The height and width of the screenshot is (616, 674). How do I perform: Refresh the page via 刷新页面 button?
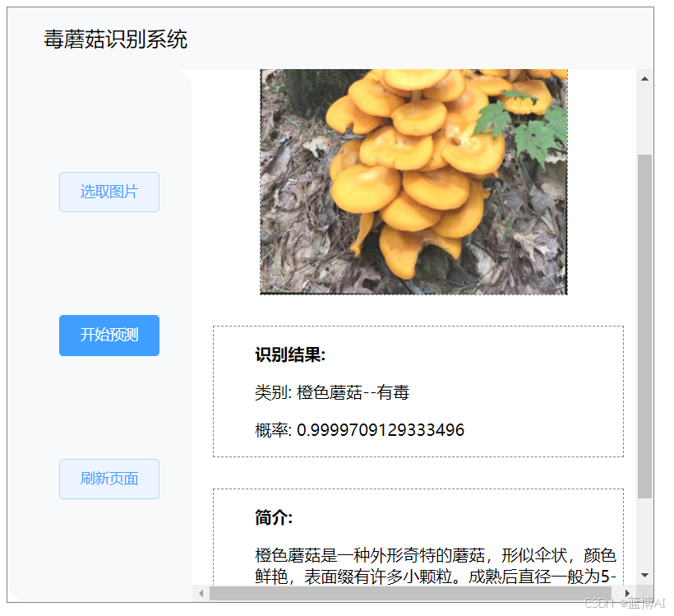(109, 479)
